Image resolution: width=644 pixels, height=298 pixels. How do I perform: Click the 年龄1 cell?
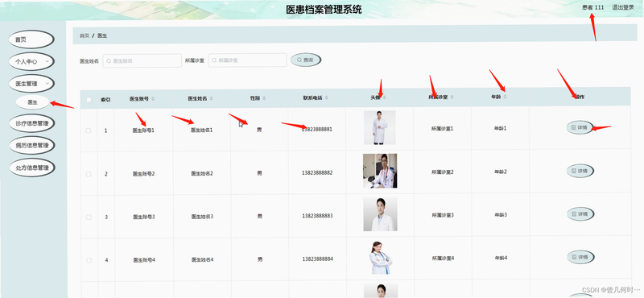500,128
